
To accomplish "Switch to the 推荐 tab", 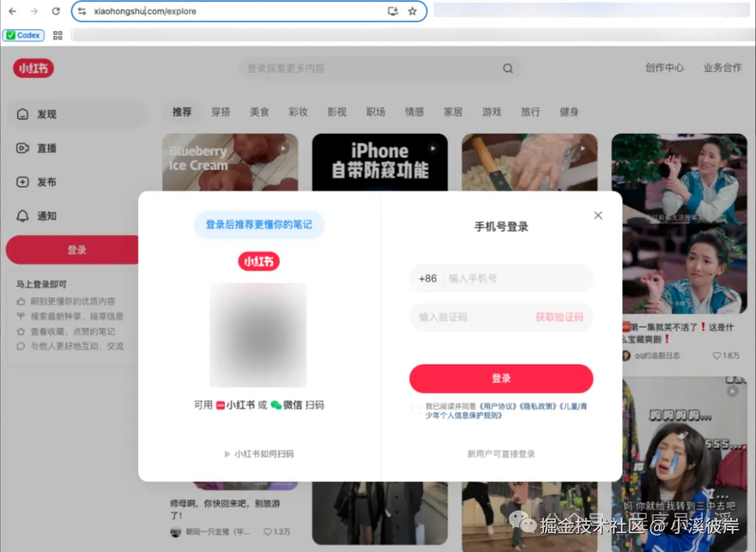I will coord(182,112).
